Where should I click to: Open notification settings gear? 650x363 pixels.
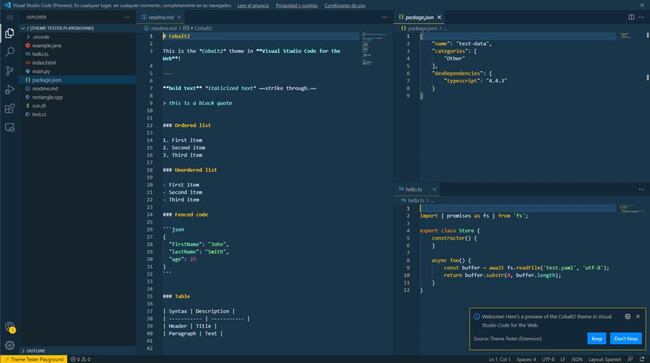coord(628,317)
